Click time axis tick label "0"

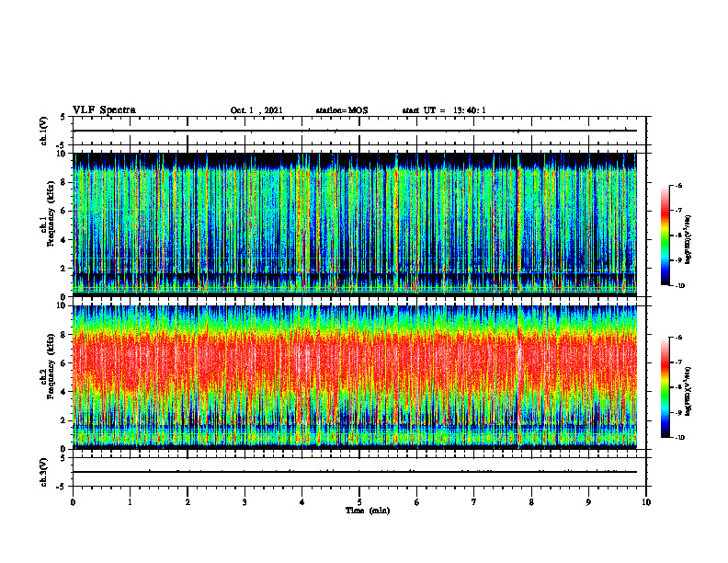(73, 502)
